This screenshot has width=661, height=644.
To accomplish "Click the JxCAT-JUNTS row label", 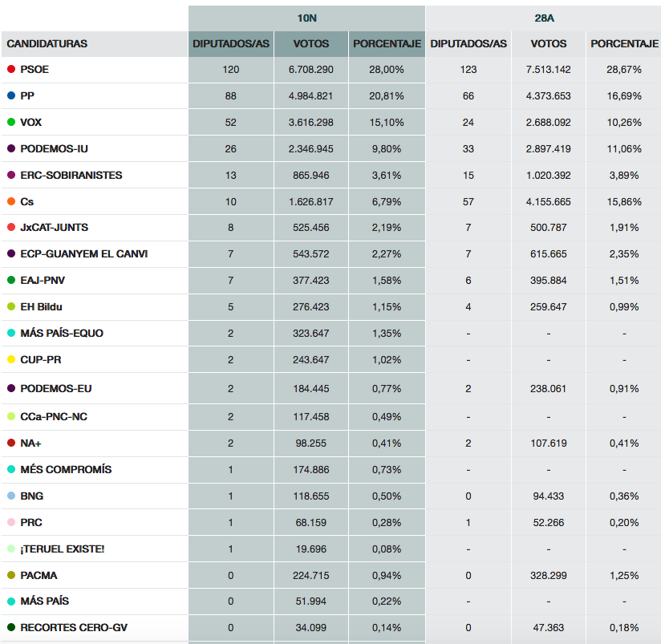I will tap(55, 228).
